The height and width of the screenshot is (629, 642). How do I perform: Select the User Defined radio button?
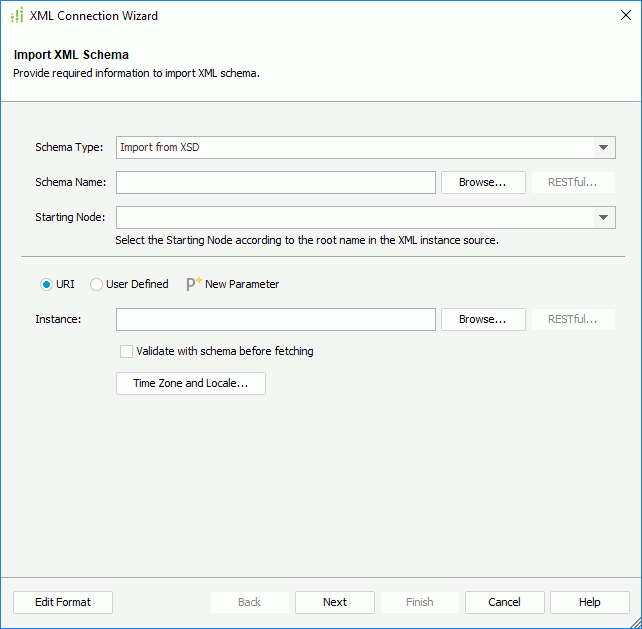click(x=96, y=284)
